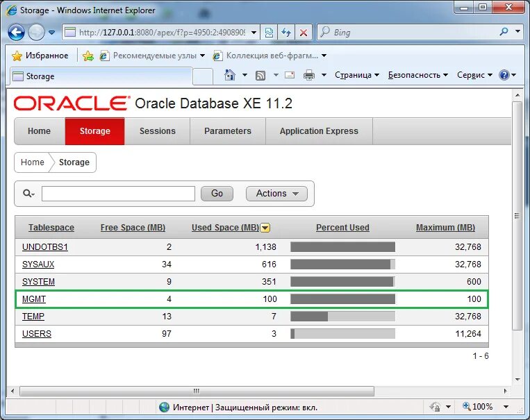This screenshot has height=420, width=530.
Task: Open the UNDOTBS1 tablespace link
Action: [x=45, y=247]
